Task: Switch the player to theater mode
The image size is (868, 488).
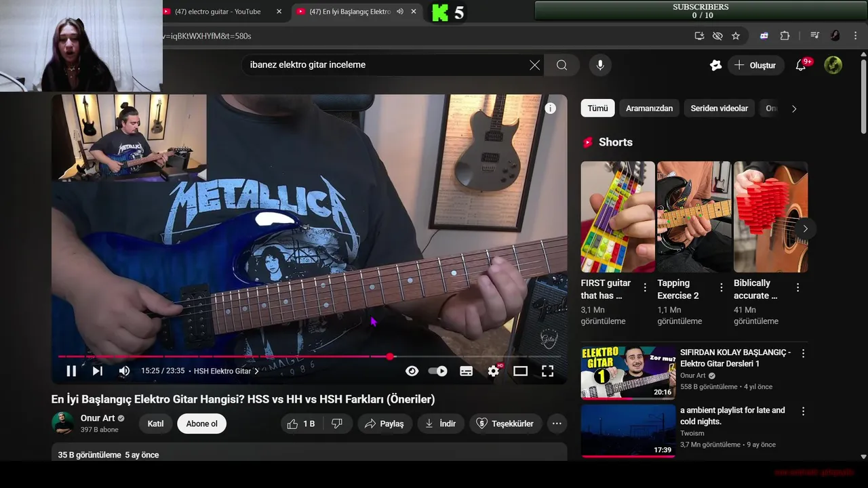Action: (520, 371)
